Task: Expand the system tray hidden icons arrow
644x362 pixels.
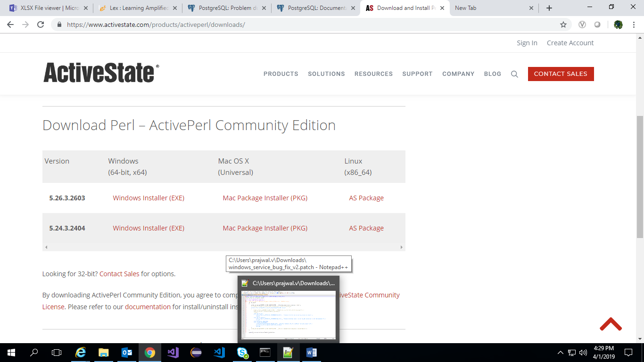Action: pos(560,352)
